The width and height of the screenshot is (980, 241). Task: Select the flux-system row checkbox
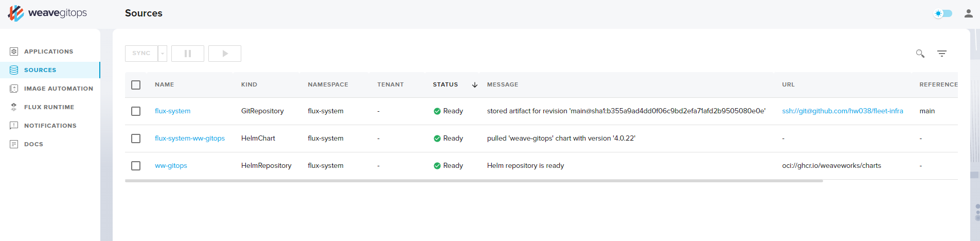coord(136,111)
